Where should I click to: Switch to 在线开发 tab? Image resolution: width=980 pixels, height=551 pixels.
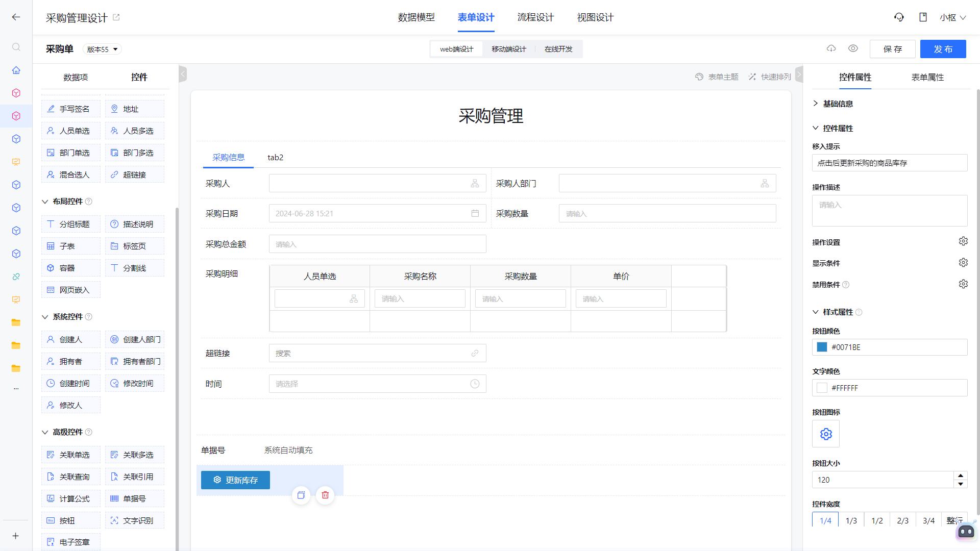pos(558,49)
